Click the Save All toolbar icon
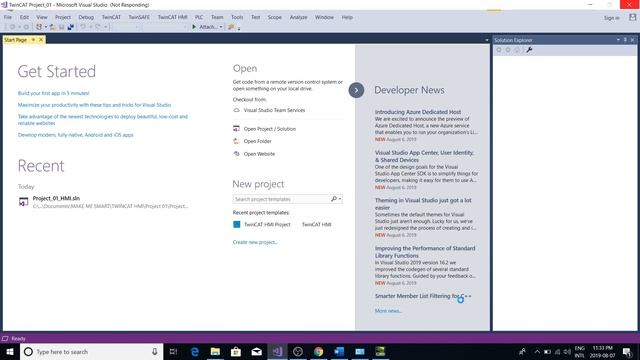This screenshot has width=640, height=360. click(x=71, y=27)
